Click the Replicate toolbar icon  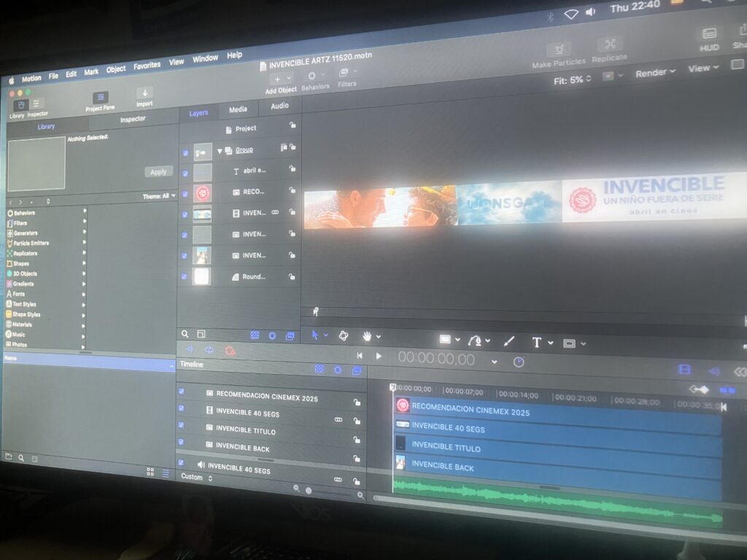click(610, 44)
